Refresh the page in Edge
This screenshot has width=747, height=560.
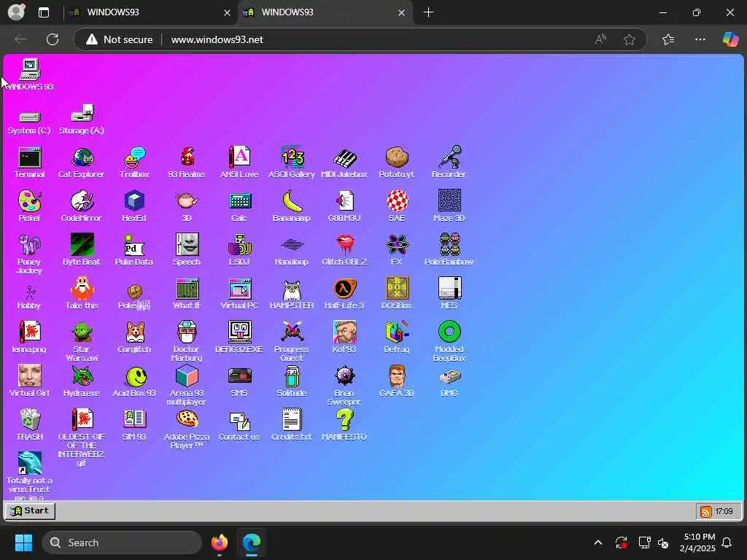(53, 39)
